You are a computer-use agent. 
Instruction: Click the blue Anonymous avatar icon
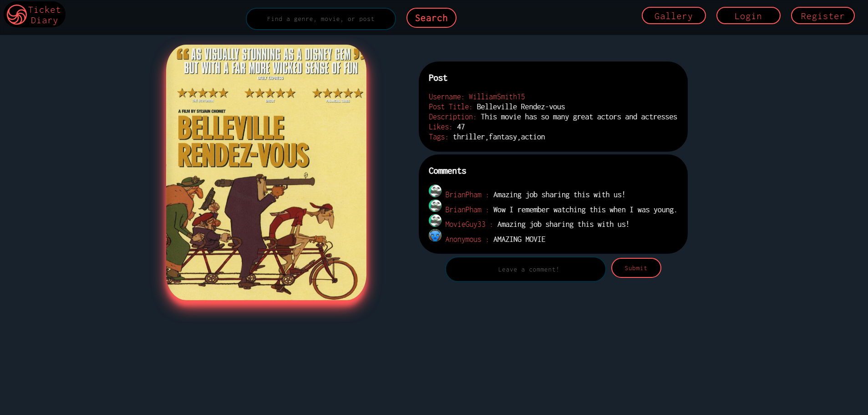435,236
